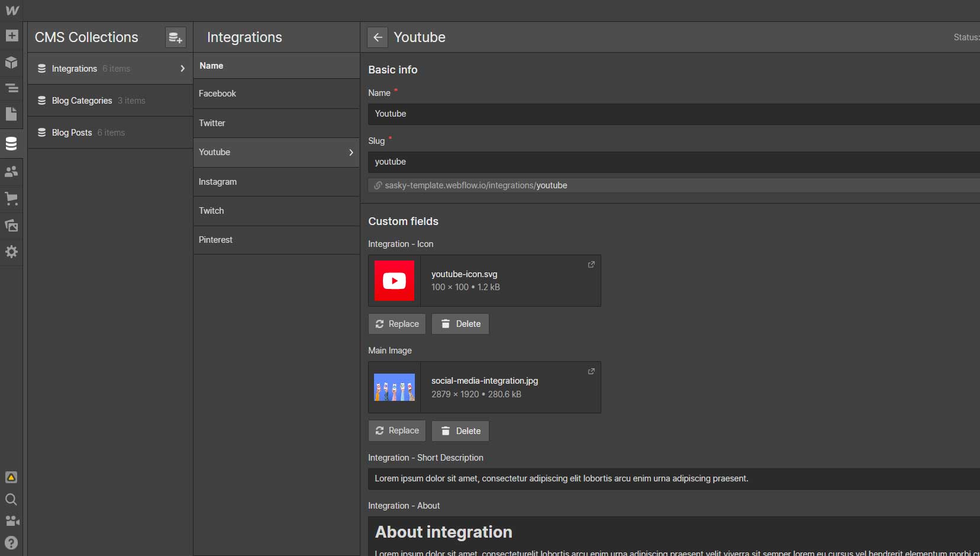Screen dimensions: 980x556
Task: Open the Add Elements panel
Action: (x=12, y=36)
